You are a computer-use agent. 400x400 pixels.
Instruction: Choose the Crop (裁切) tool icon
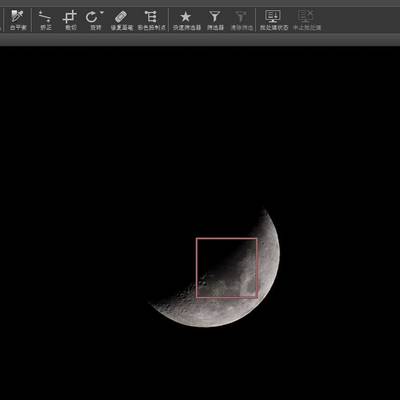[70, 17]
